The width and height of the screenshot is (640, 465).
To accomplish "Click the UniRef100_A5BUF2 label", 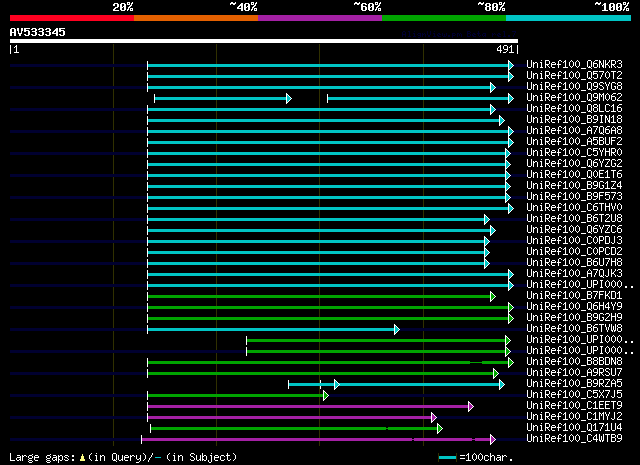I will point(574,142).
